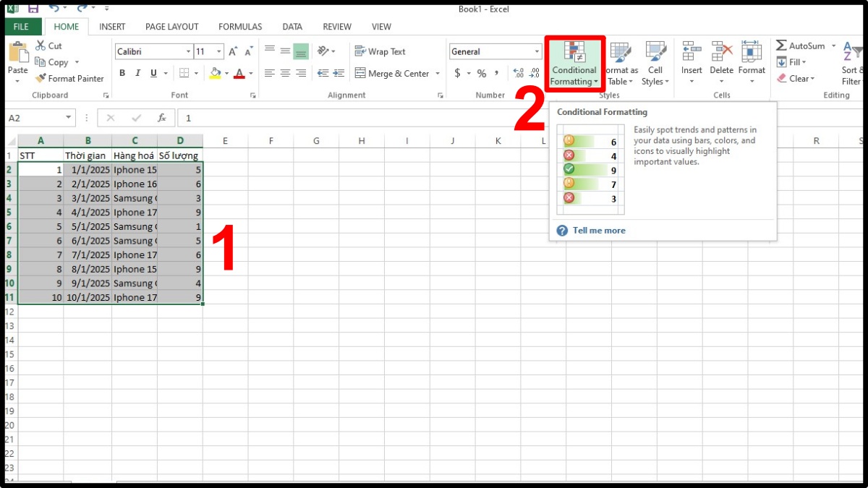Switch to DATA tab
Screen dimensions: 868x488
point(292,27)
